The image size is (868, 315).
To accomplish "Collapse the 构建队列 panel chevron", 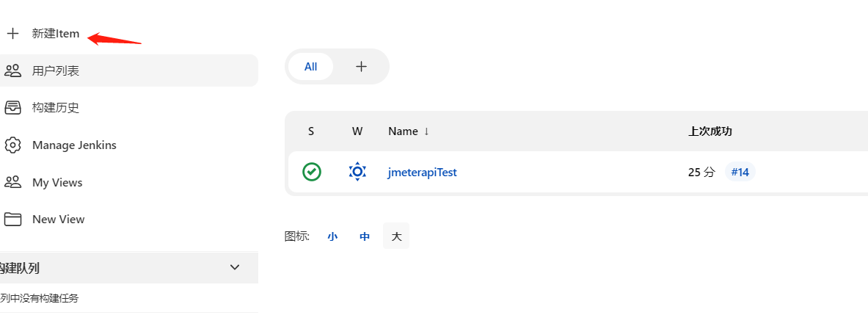I will [235, 267].
